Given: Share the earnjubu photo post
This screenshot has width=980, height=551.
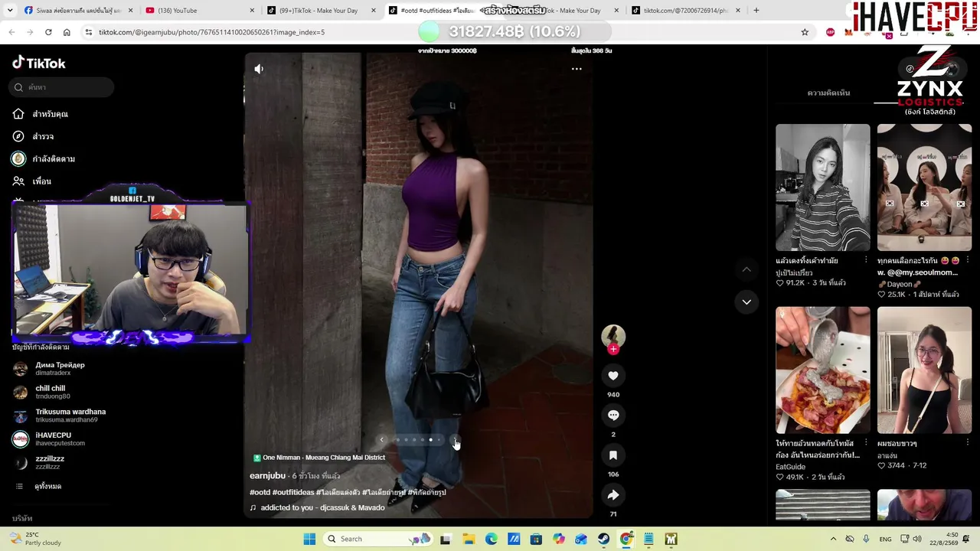Looking at the screenshot, I should 613,495.
